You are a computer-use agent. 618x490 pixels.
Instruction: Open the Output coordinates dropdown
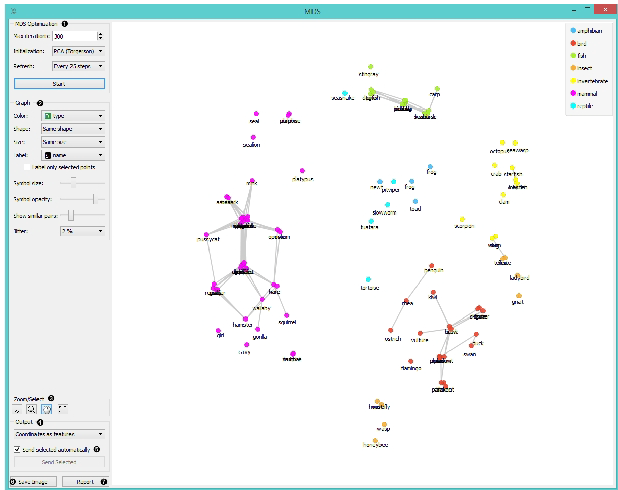[x=59, y=434]
